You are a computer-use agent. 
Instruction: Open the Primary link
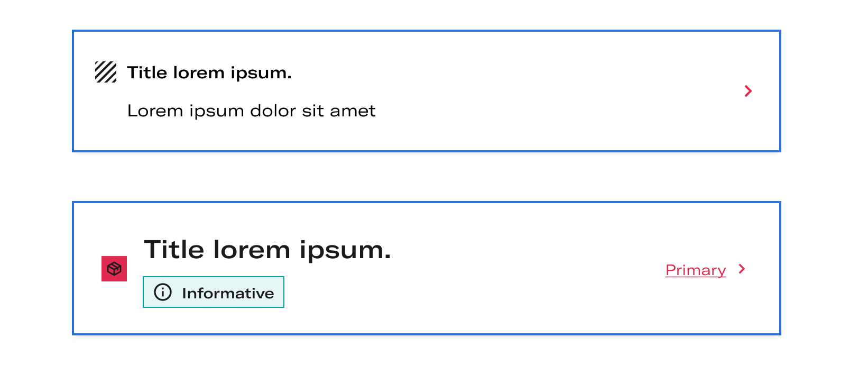pos(696,270)
